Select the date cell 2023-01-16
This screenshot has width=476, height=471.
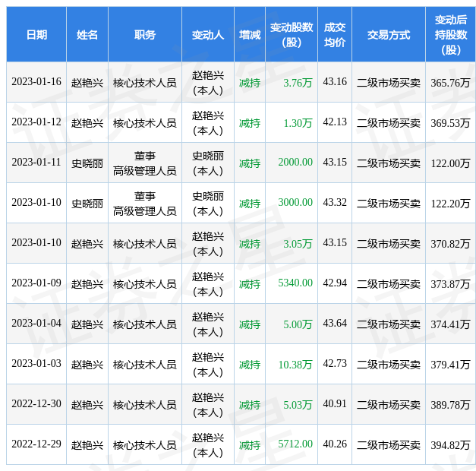(x=36, y=82)
